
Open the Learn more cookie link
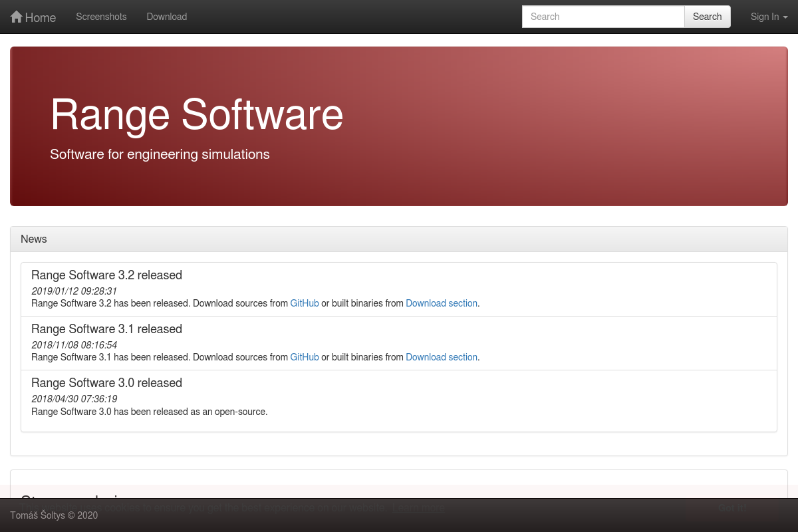[418, 508]
